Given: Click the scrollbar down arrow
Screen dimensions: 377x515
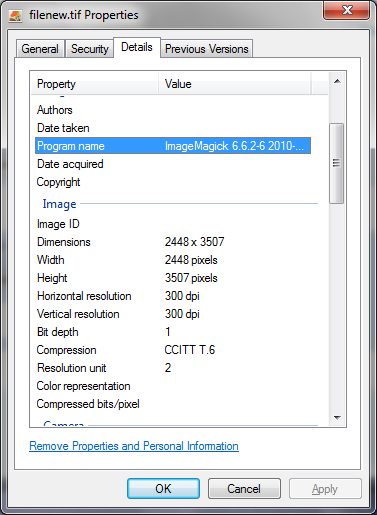Looking at the screenshot, I should [337, 417].
